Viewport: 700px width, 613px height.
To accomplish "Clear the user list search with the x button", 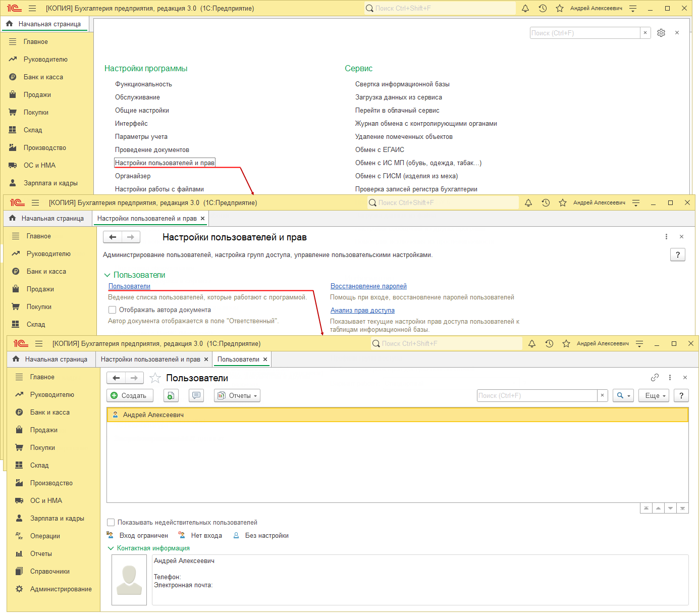I will 602,396.
